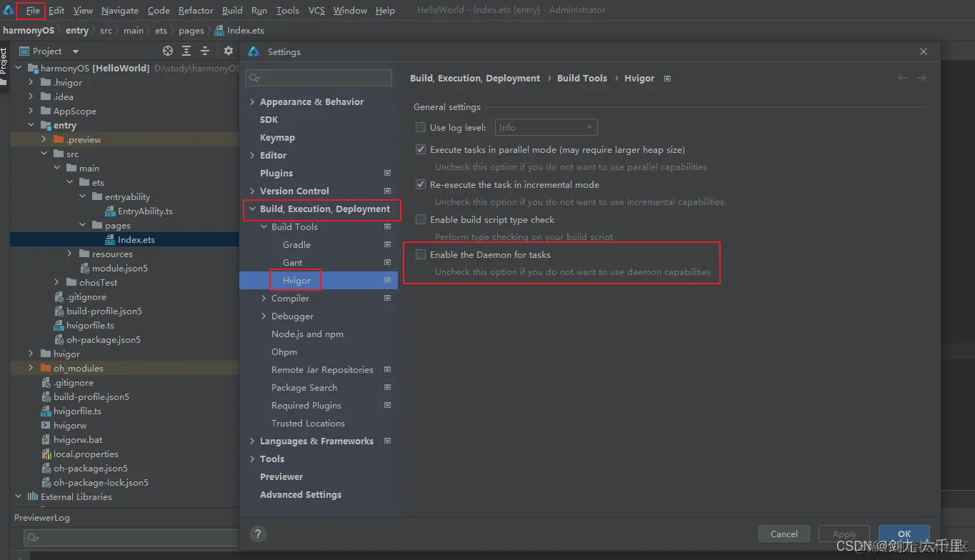Click the Cancel button
975x560 pixels.
(x=784, y=534)
